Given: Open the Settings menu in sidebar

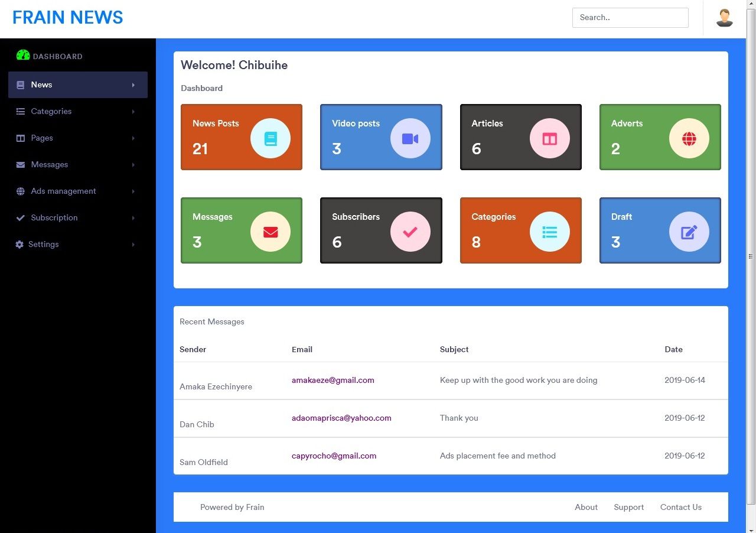Looking at the screenshot, I should pos(78,244).
